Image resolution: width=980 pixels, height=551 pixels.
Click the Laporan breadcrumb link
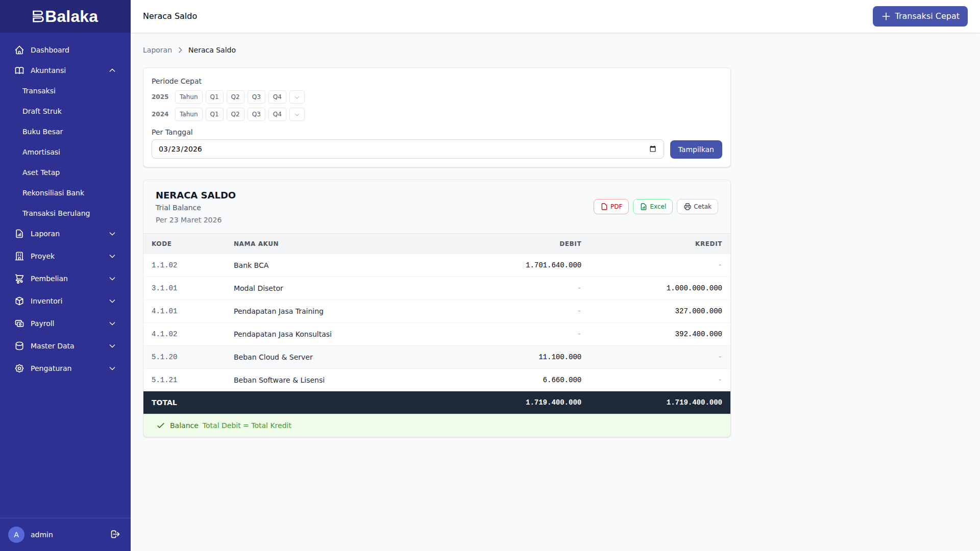[157, 50]
